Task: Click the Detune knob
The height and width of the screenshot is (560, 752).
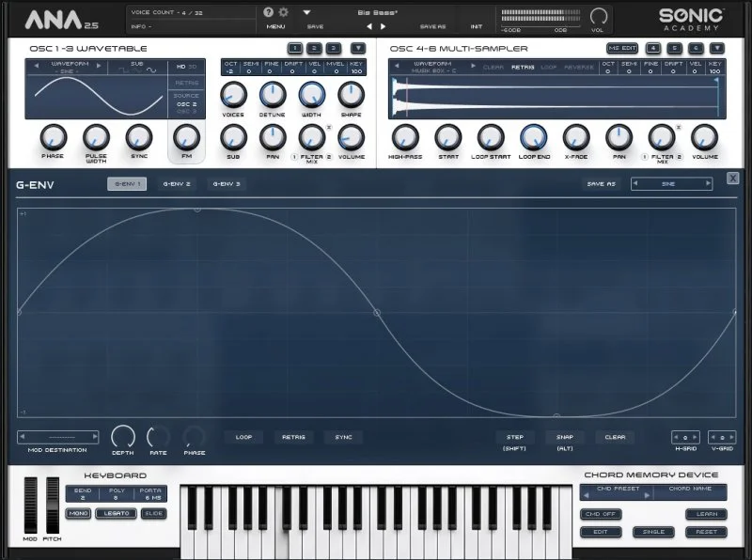Action: pyautogui.click(x=273, y=95)
